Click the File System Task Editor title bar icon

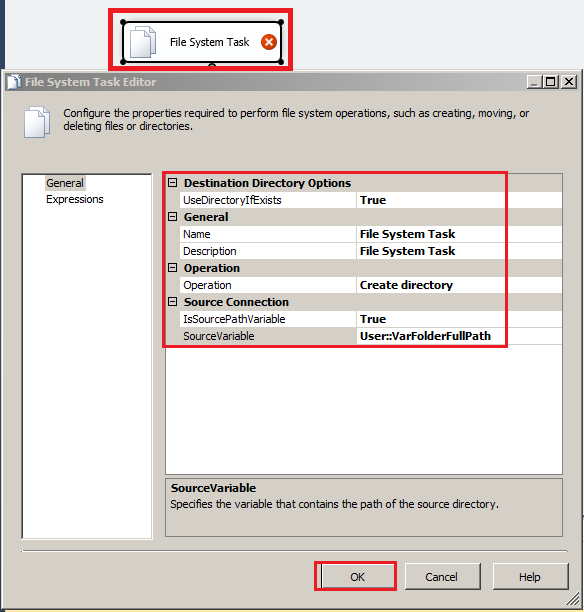point(14,82)
